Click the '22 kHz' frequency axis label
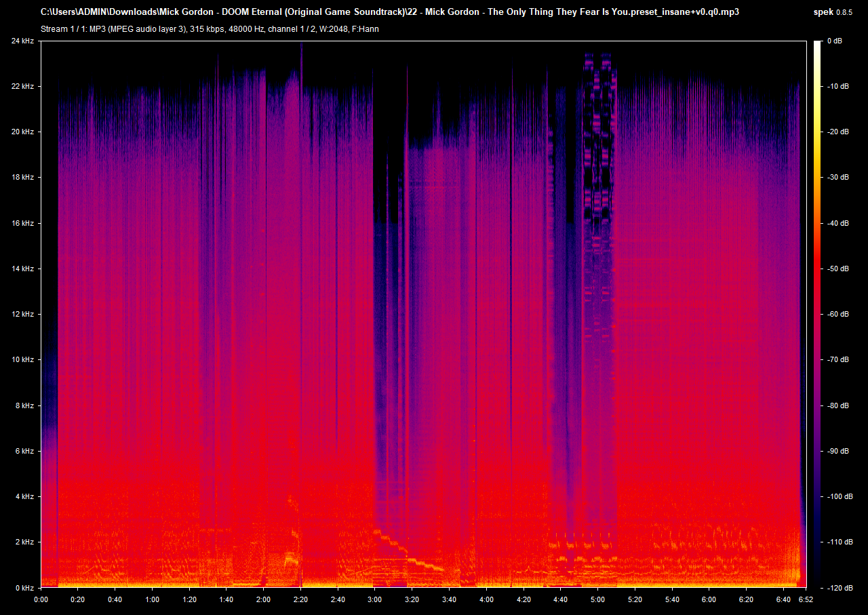Viewport: 868px width, 615px height. pos(22,87)
